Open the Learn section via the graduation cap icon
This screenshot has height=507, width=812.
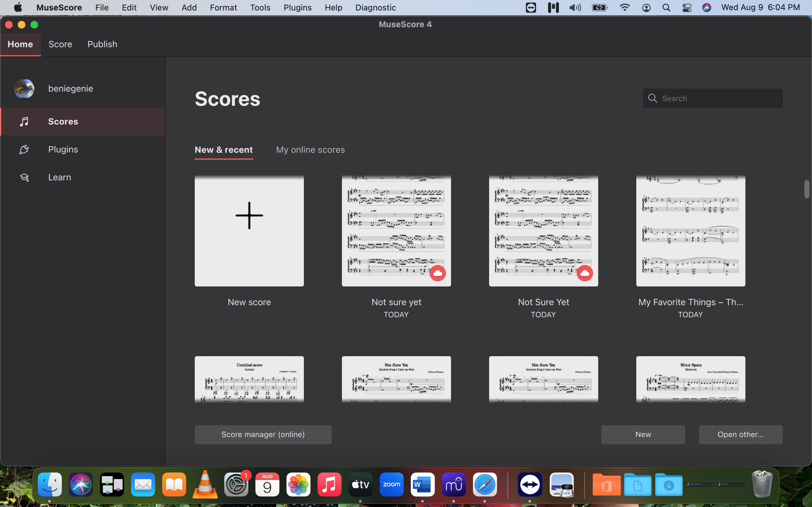[24, 177]
